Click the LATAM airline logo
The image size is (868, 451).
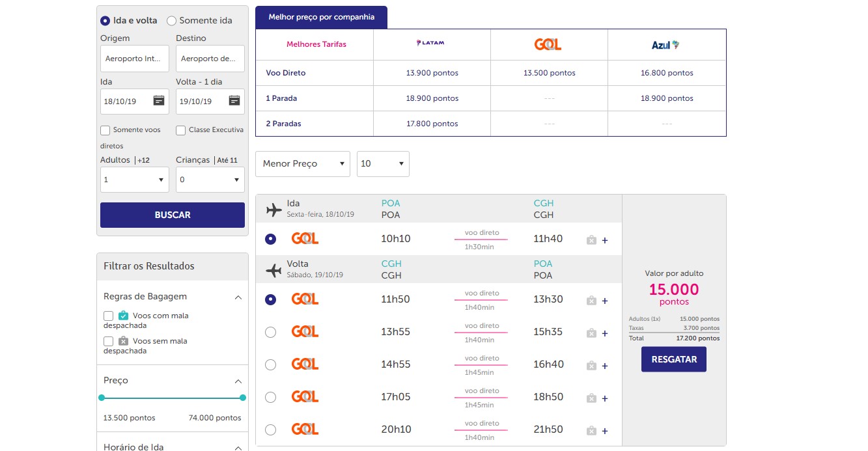430,44
